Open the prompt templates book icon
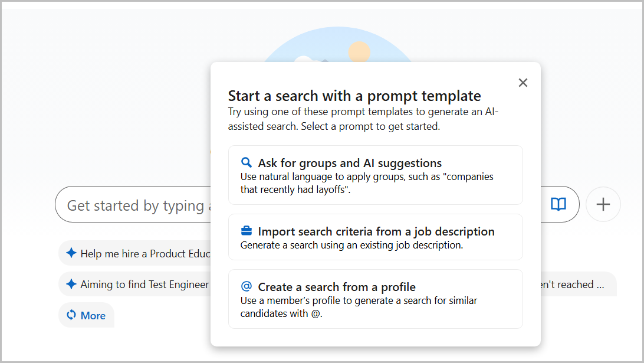Screen dimensions: 644x363 click(x=558, y=204)
